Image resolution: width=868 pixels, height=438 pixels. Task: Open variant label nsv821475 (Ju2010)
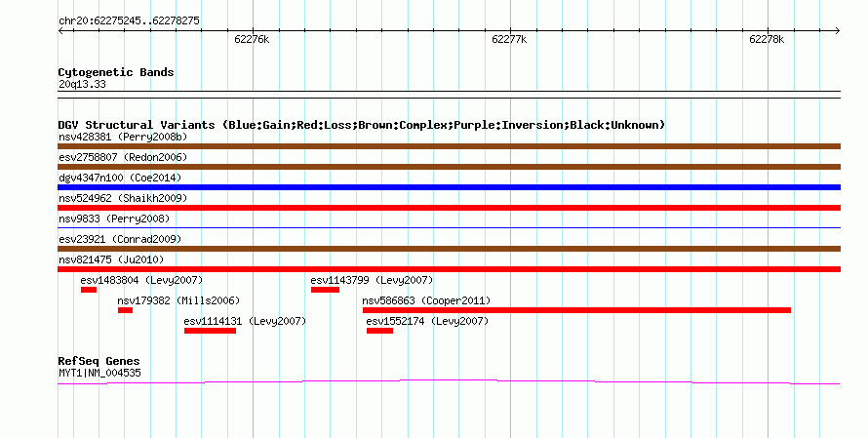(111, 259)
